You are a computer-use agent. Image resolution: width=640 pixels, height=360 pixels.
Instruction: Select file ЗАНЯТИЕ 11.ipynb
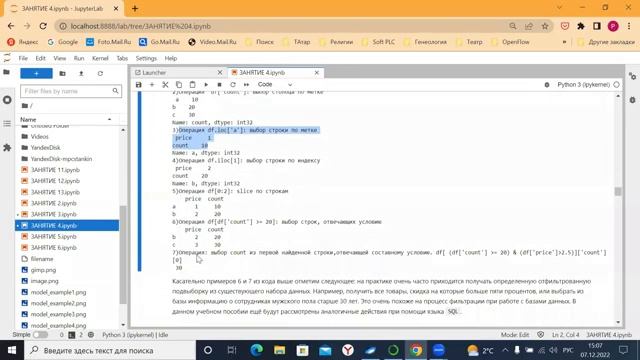pos(55,170)
